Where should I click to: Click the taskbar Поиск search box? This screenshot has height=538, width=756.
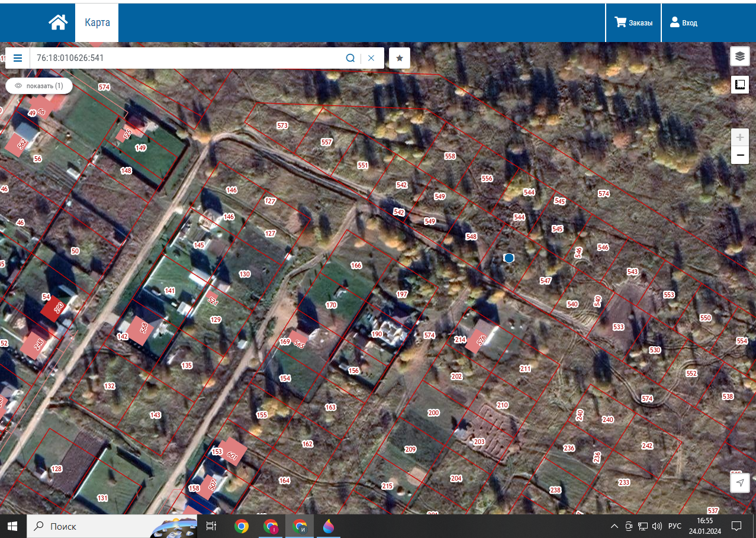tap(112, 526)
